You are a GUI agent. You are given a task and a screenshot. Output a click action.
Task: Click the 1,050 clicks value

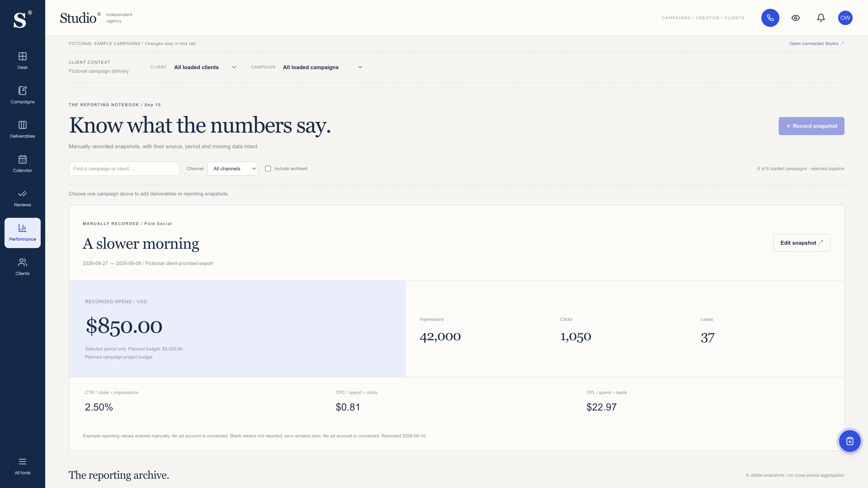576,336
